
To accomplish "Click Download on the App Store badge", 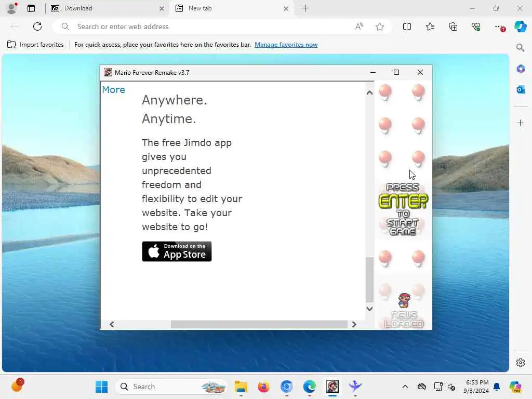I will 177,251.
